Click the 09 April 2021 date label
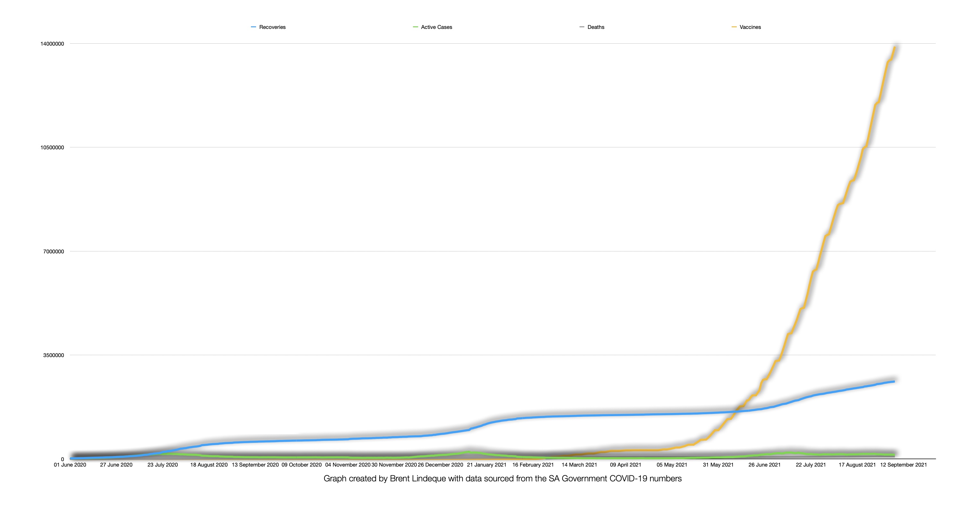 pos(625,465)
